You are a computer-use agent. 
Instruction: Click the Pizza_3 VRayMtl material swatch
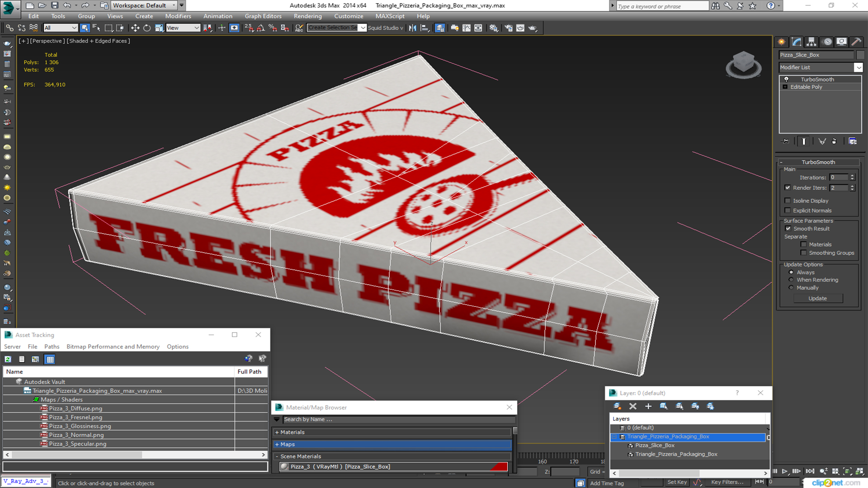(284, 467)
